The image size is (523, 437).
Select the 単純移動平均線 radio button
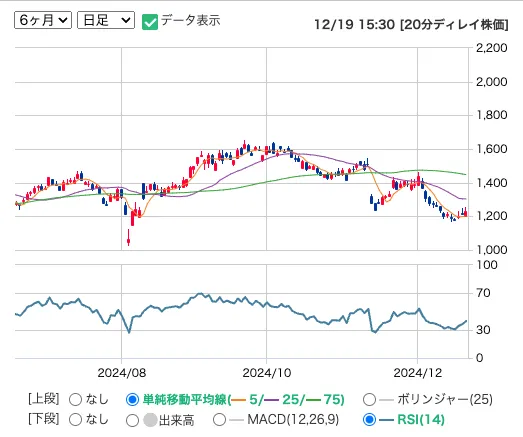[132, 399]
